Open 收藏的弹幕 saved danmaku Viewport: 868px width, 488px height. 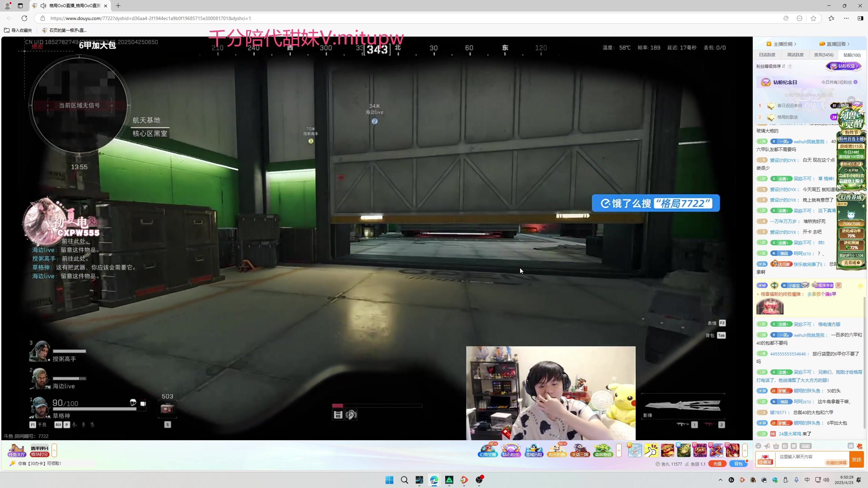point(836,463)
